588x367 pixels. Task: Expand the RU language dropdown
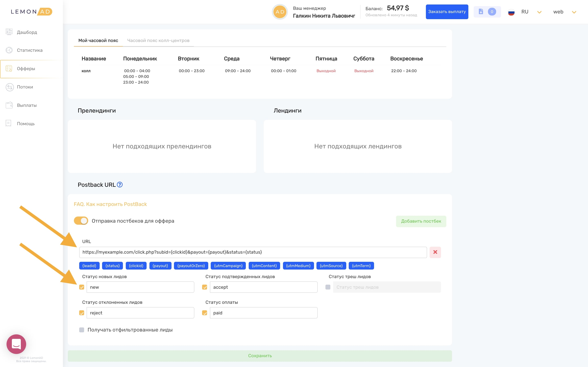[x=539, y=12]
